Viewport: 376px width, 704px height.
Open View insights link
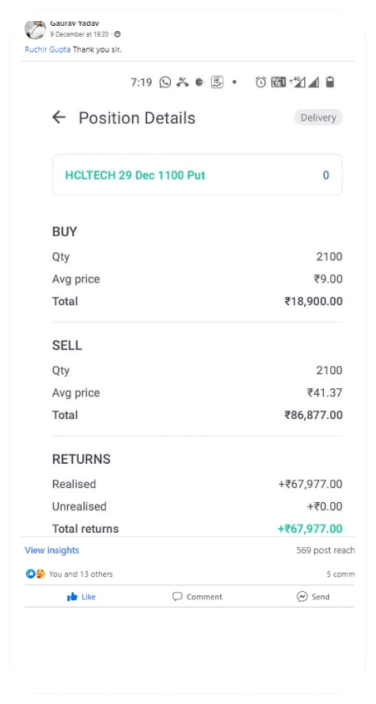click(52, 550)
